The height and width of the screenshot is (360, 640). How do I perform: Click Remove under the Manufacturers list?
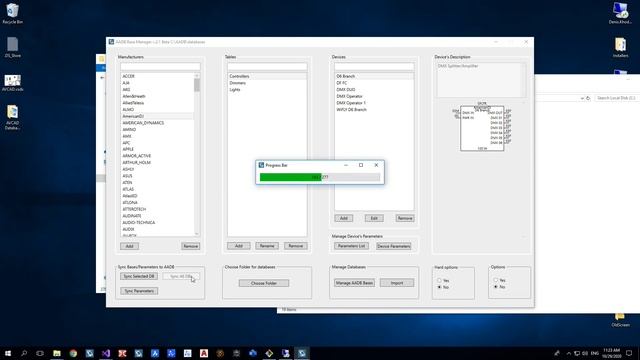(191, 246)
